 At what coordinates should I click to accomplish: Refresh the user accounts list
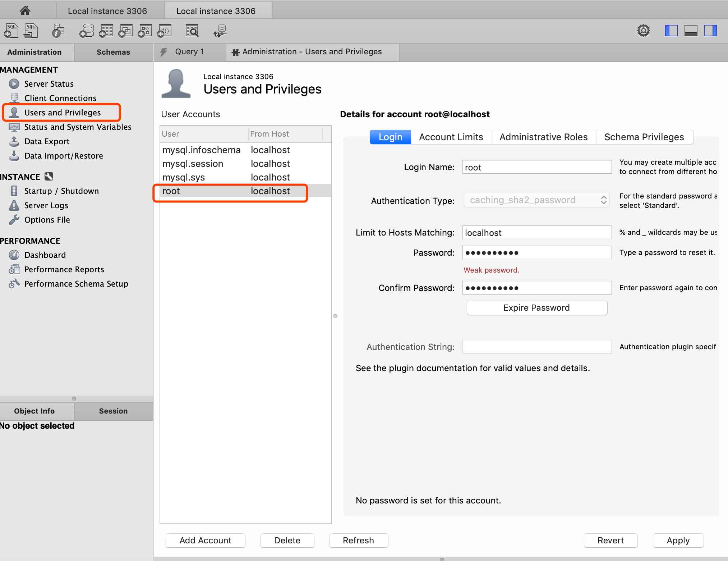tap(358, 541)
